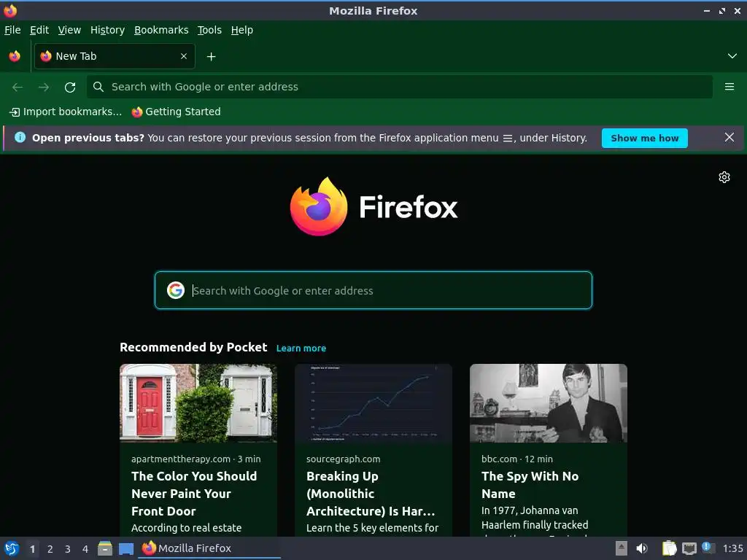This screenshot has height=560, width=747.
Task: Open the desktop start menu icon
Action: [x=12, y=548]
